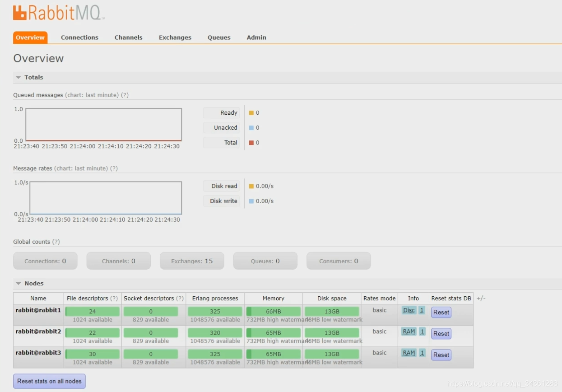Click the '1' info tag for rabbit1
The image size is (562, 392).
(x=422, y=310)
